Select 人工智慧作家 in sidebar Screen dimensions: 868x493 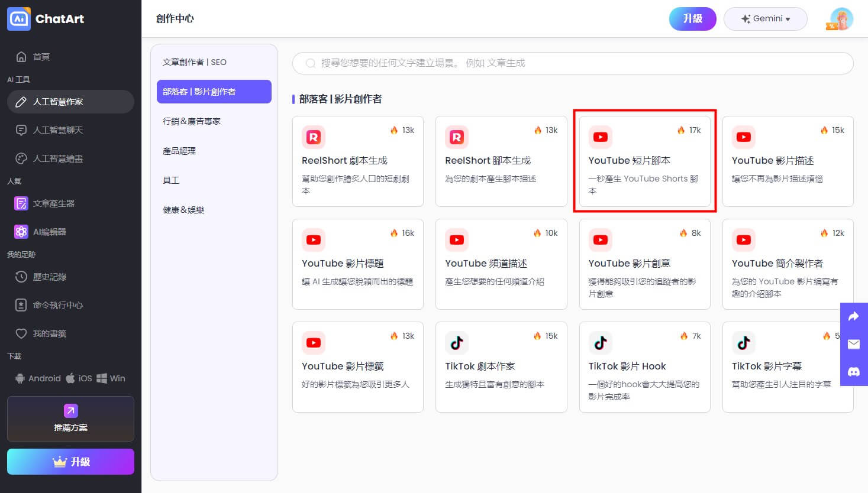pos(70,102)
